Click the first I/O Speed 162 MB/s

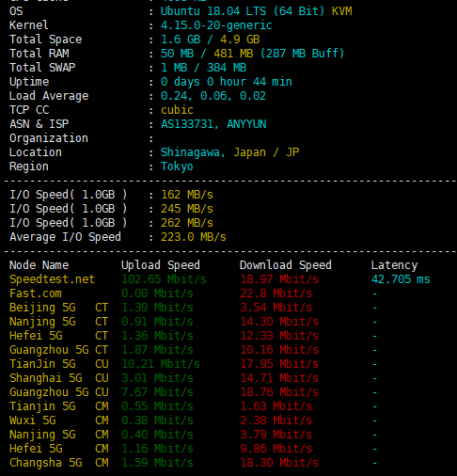coord(187,195)
